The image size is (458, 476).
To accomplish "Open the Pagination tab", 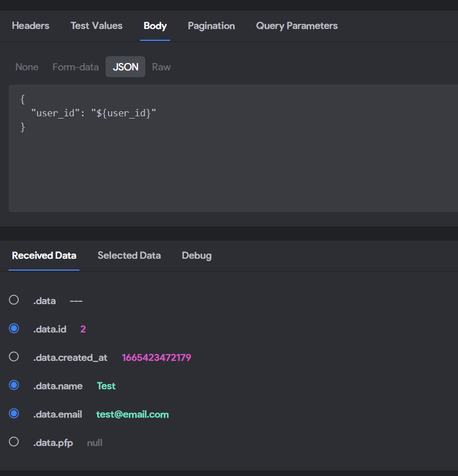I will (x=211, y=26).
